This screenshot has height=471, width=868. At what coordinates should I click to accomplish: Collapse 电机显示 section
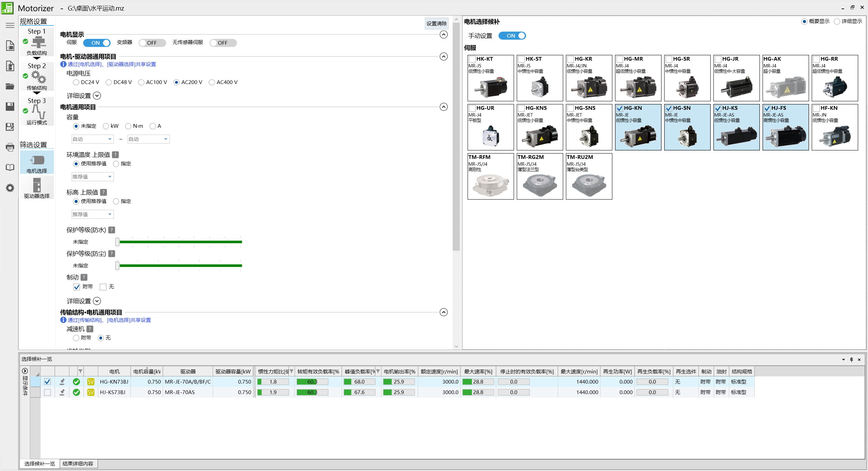443,35
